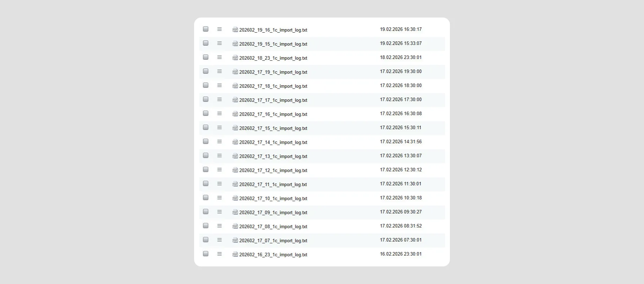Expand hamburger menu of 202602_17_10_1c_import_log.txt
The height and width of the screenshot is (284, 644).
point(219,198)
